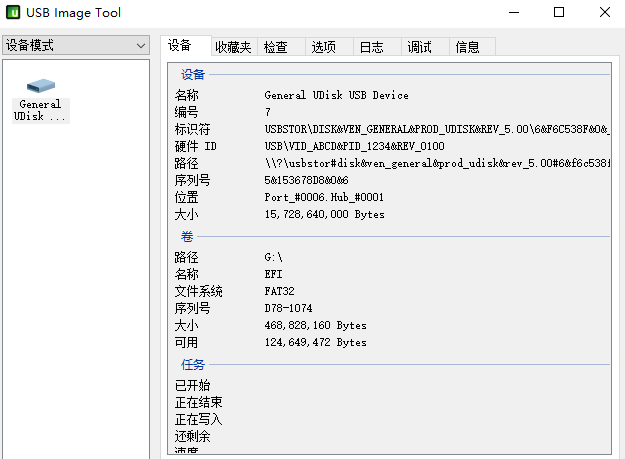Open the 设备模式 mode dropdown
This screenshot has width=625, height=459.
pos(75,45)
